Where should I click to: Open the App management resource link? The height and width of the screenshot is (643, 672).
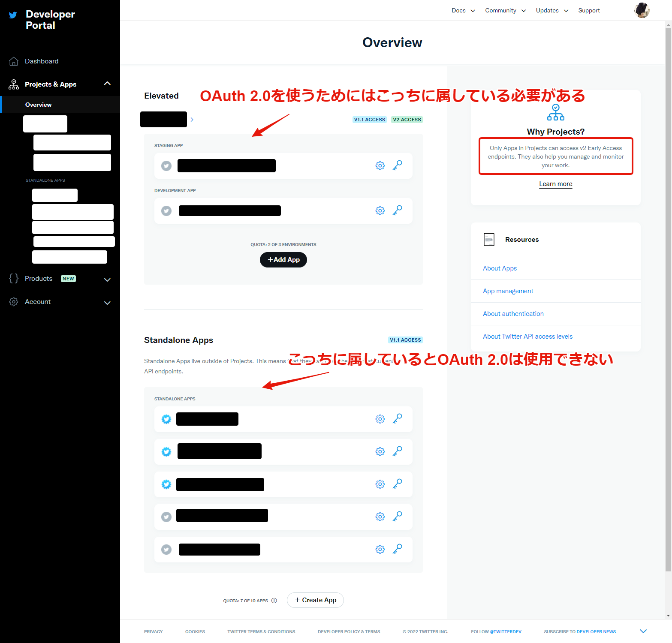pos(508,291)
